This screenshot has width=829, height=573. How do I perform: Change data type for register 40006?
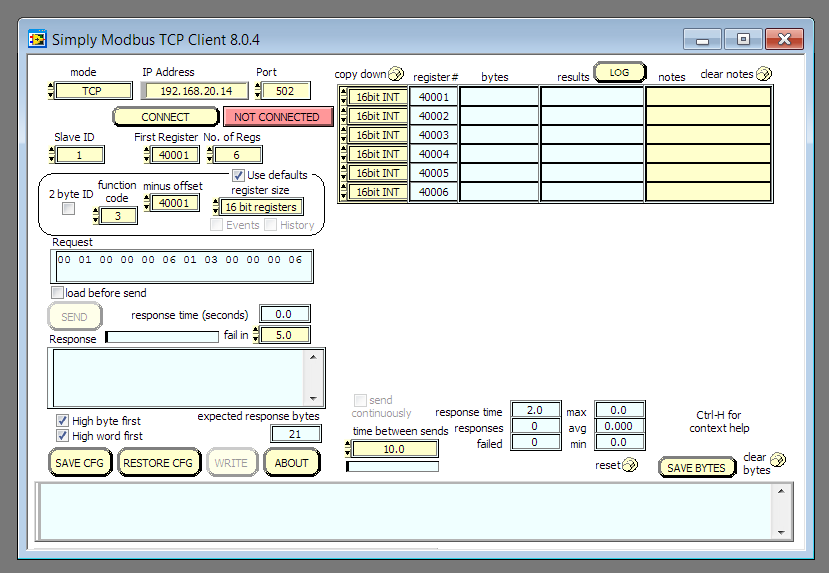(377, 192)
